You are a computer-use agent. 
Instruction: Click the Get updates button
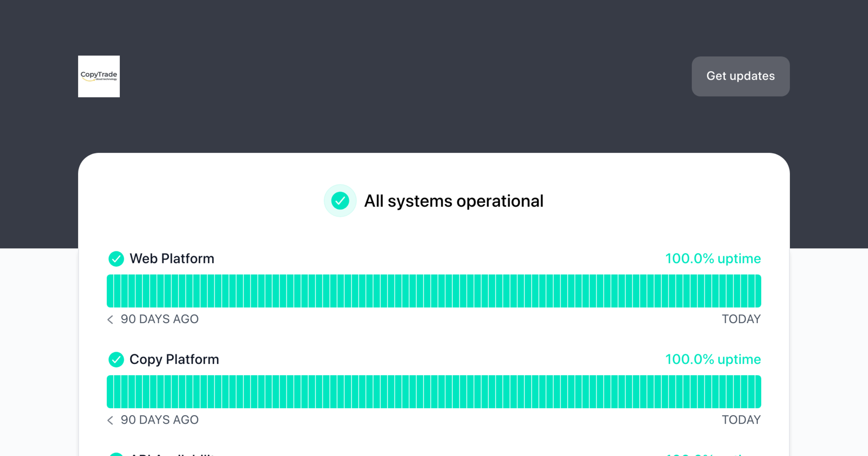pos(740,76)
